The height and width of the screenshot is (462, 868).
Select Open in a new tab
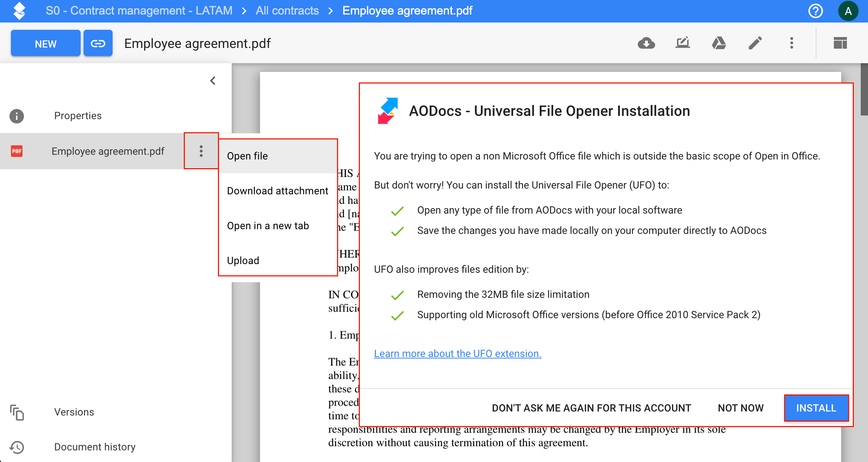point(278,226)
